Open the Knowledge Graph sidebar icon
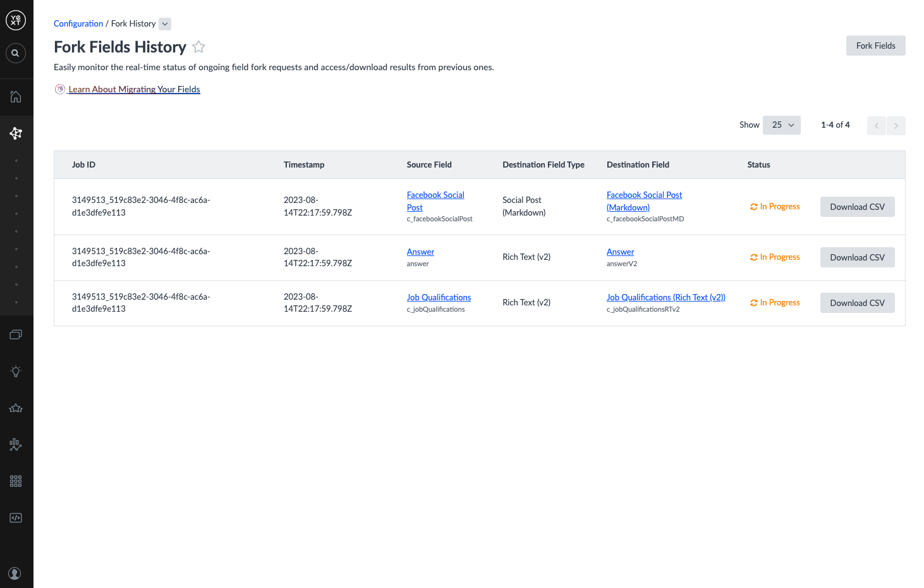 (16, 133)
